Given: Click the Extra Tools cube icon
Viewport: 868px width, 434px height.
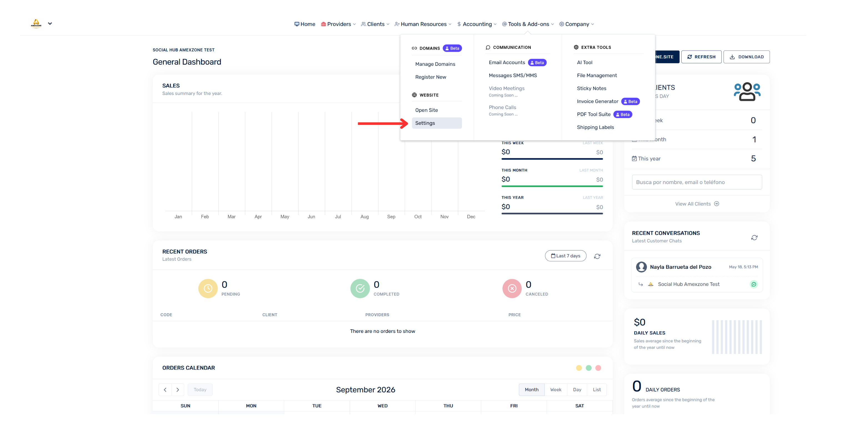Looking at the screenshot, I should tap(576, 47).
